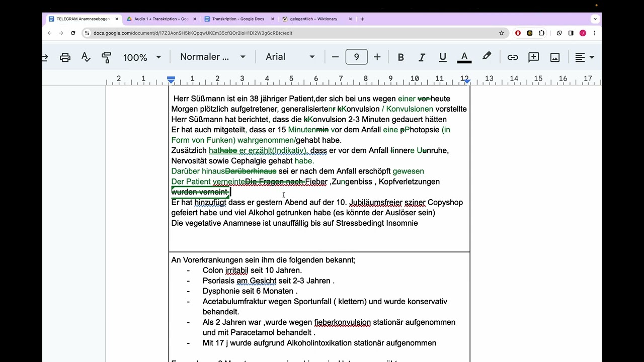The width and height of the screenshot is (644, 362).
Task: Click the struck-through text "wurden verneint"
Action: click(x=199, y=192)
